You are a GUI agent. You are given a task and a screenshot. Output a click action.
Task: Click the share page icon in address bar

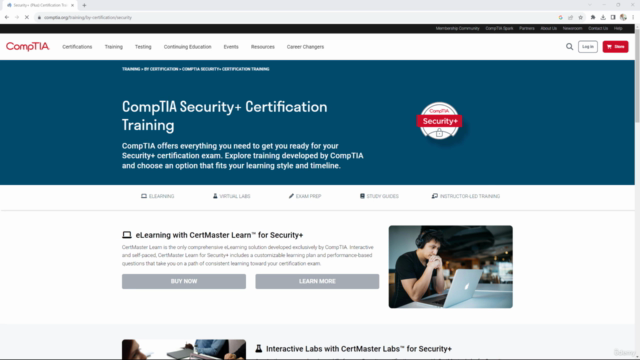pyautogui.click(x=571, y=17)
